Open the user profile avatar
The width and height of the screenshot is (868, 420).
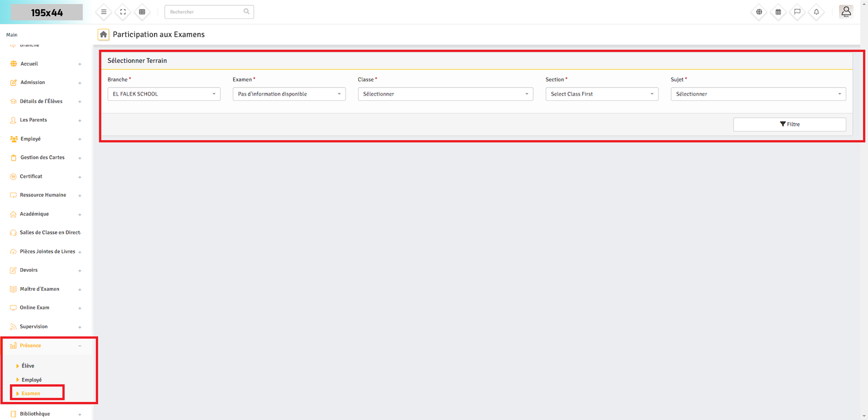point(846,11)
